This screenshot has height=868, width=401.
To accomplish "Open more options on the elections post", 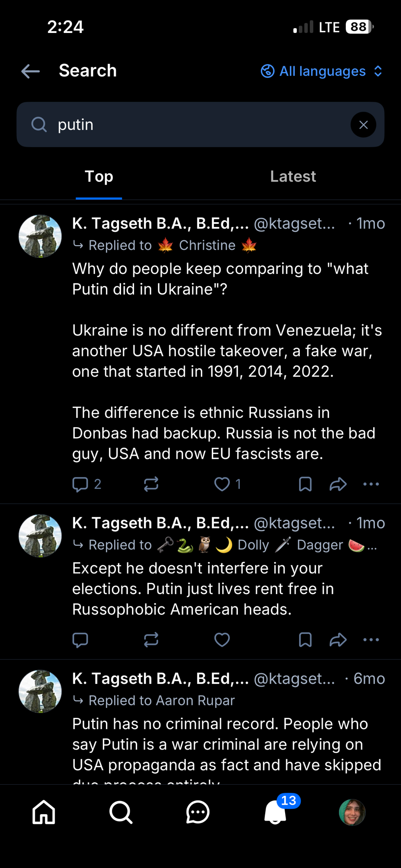I will click(x=371, y=640).
